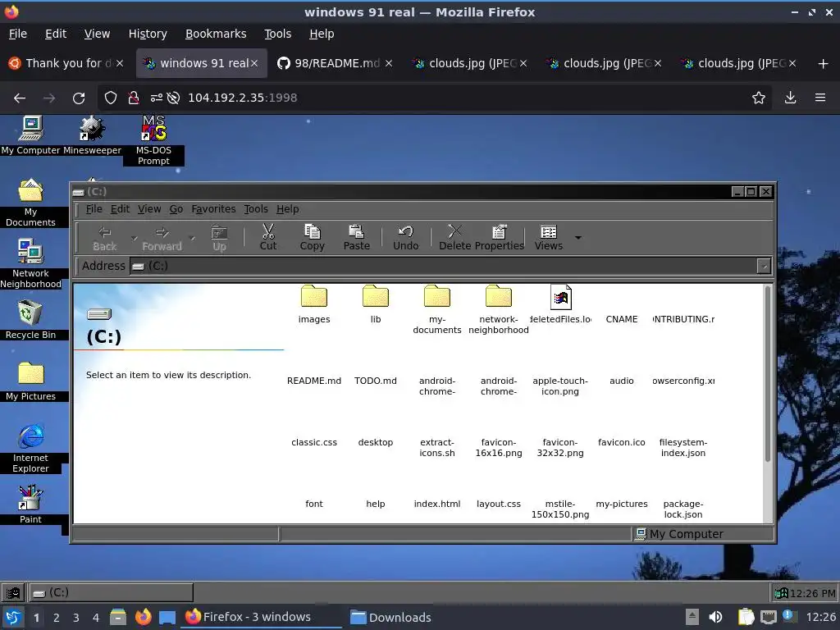Select classic.css file
Screen dimensions: 840x630
314,442
